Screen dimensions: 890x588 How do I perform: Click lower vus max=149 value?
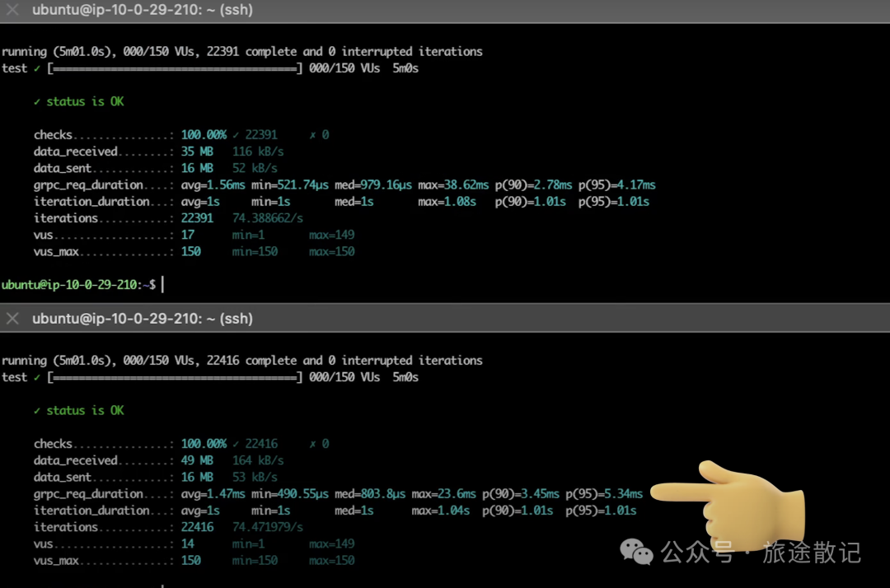tap(331, 544)
